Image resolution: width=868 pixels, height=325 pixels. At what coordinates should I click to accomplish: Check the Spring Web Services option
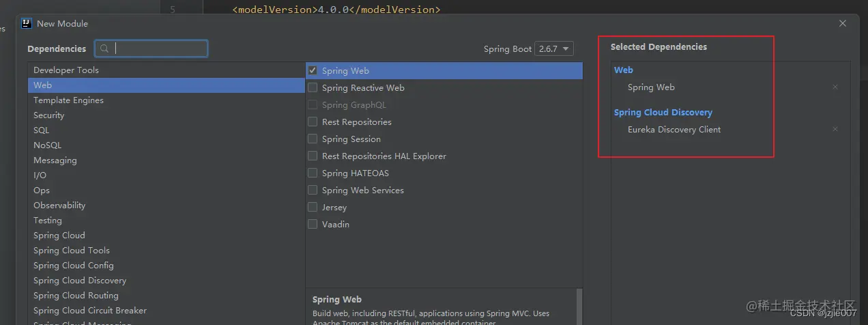[x=313, y=190]
